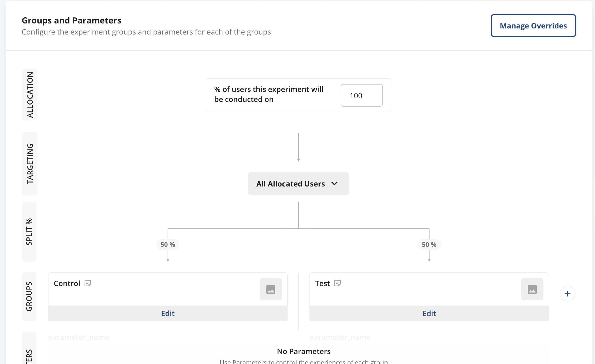The width and height of the screenshot is (595, 364).
Task: Add a note to the Control group
Action: coord(87,283)
